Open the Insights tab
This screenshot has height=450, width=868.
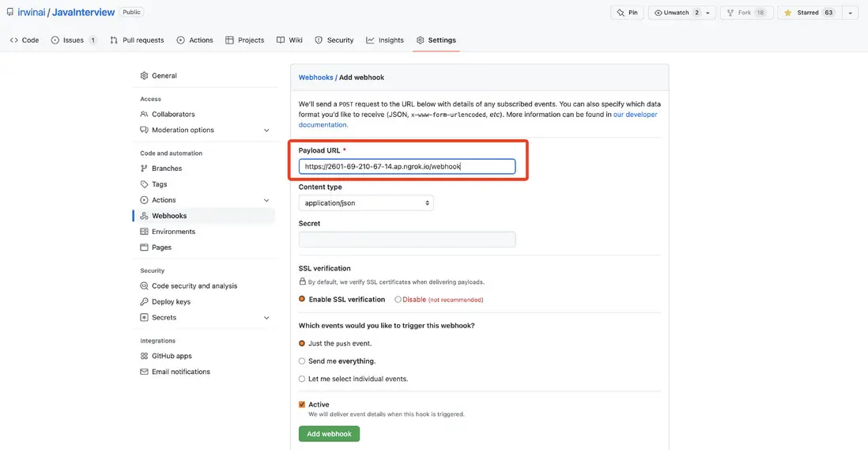click(385, 40)
